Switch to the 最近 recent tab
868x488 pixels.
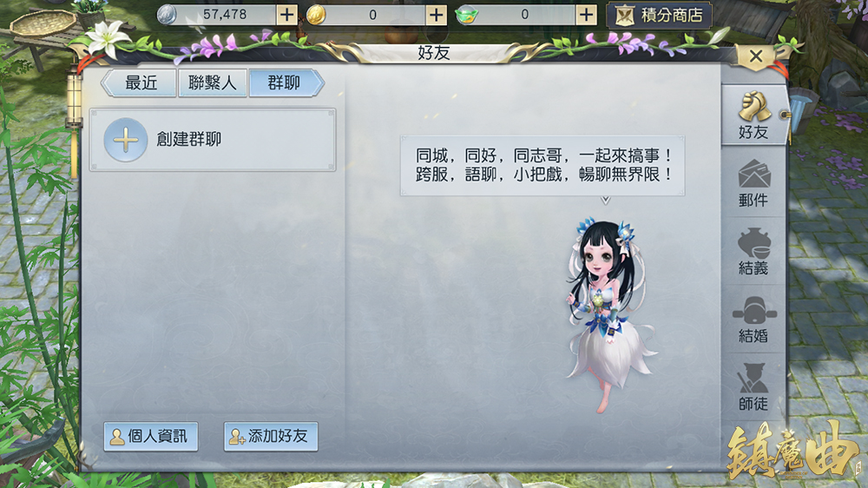click(x=140, y=83)
